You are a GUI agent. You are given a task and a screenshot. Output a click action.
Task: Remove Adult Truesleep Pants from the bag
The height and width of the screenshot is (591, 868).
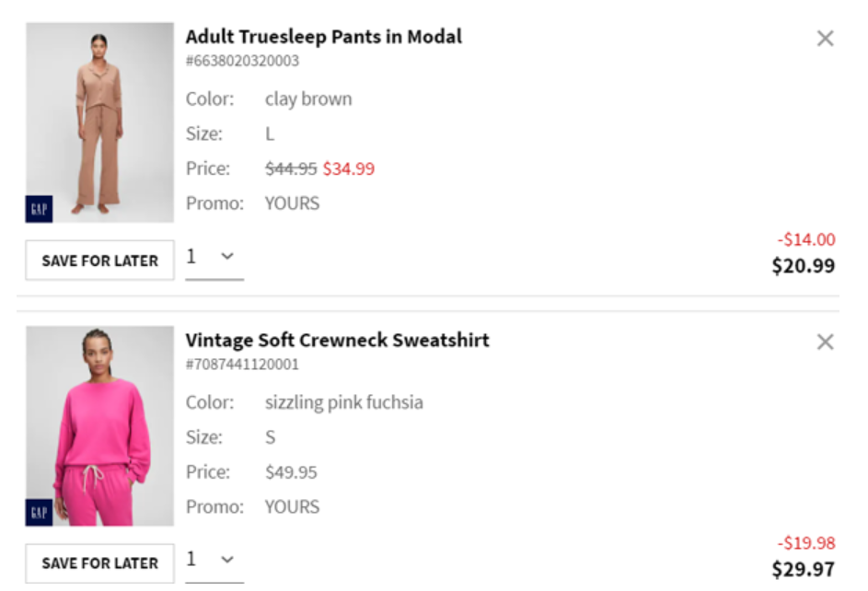825,39
